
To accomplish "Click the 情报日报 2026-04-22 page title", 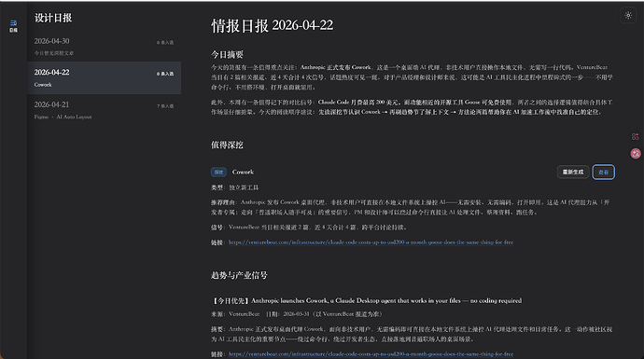I will pyautogui.click(x=272, y=25).
